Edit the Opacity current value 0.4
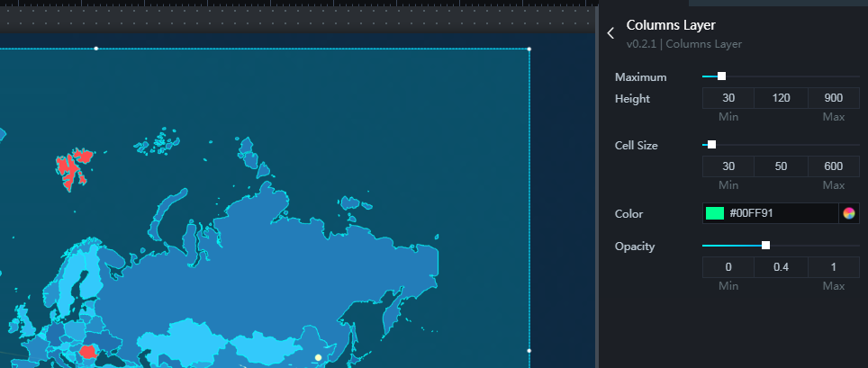Screen dimensions: 868x368 coord(781,267)
